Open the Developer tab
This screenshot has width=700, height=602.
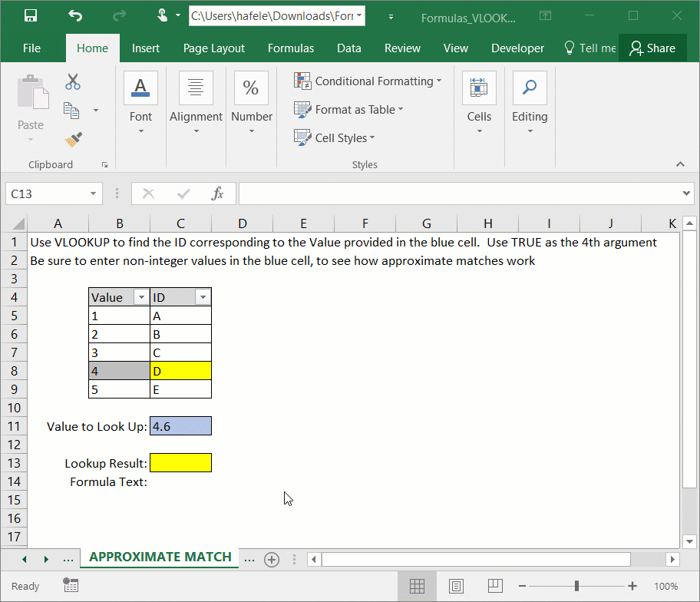[x=517, y=48]
